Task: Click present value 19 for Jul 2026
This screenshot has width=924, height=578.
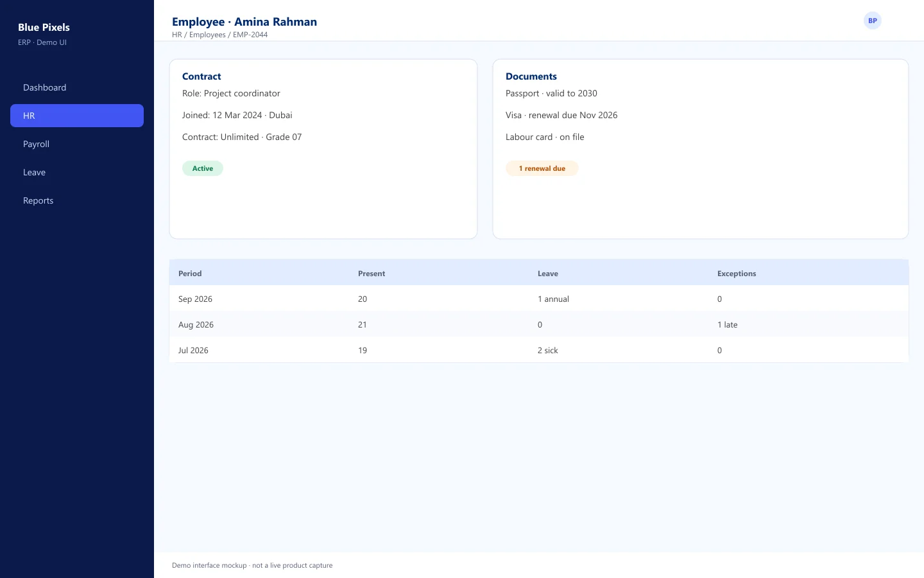Action: pos(363,351)
